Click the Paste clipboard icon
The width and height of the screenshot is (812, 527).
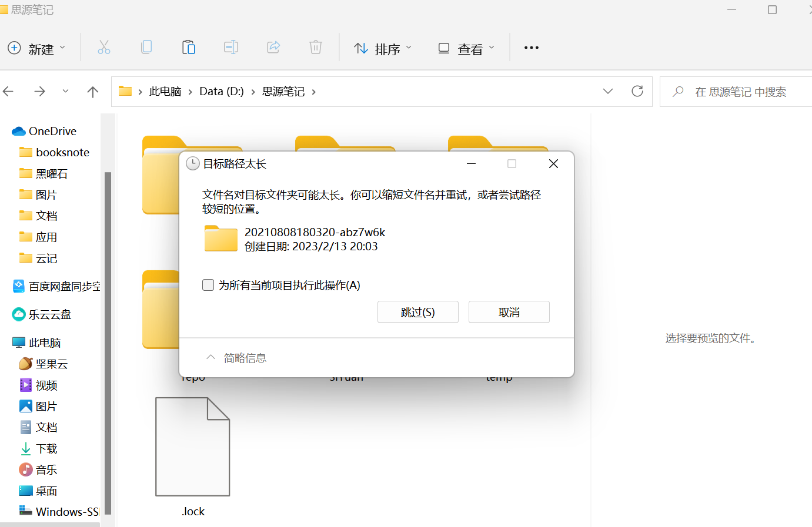tap(189, 48)
